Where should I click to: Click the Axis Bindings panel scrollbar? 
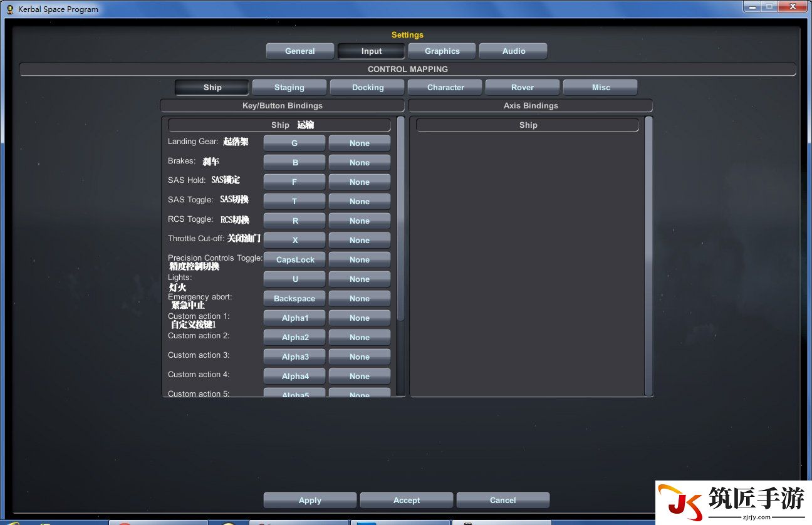(648, 256)
